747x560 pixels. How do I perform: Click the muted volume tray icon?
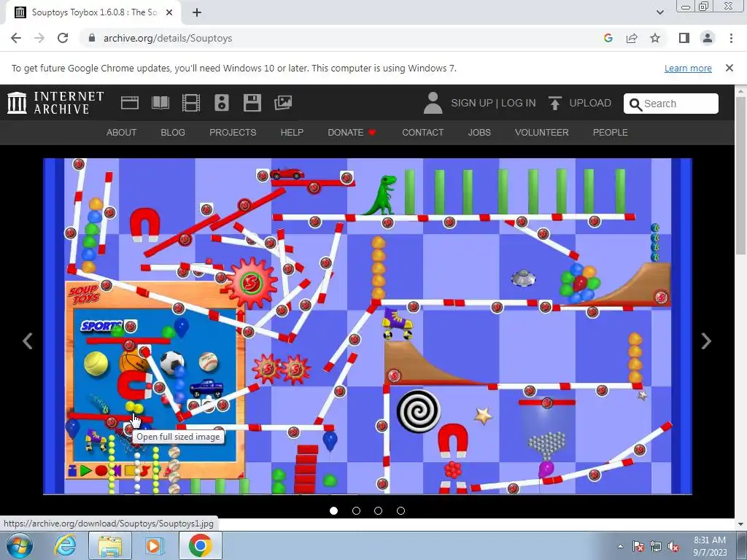[674, 547]
